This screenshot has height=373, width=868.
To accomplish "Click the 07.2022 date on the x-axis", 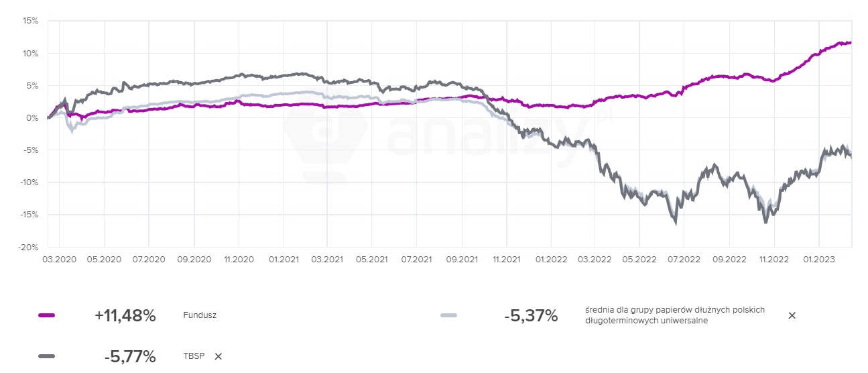I will click(684, 258).
